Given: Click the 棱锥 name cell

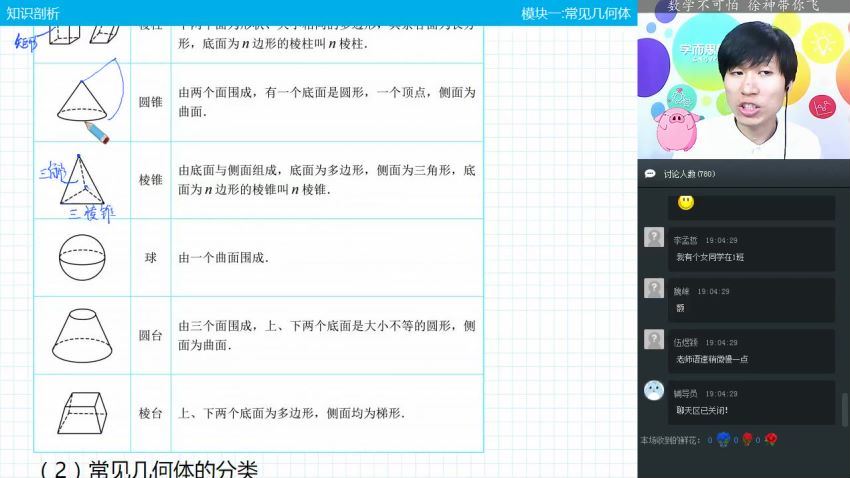Looking at the screenshot, I should coord(151,180).
